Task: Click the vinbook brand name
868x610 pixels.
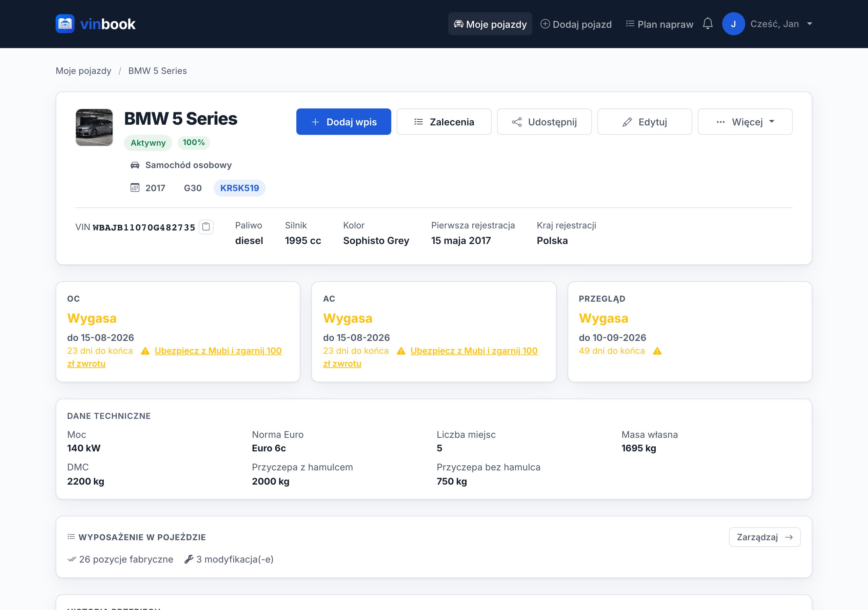Action: tap(108, 24)
